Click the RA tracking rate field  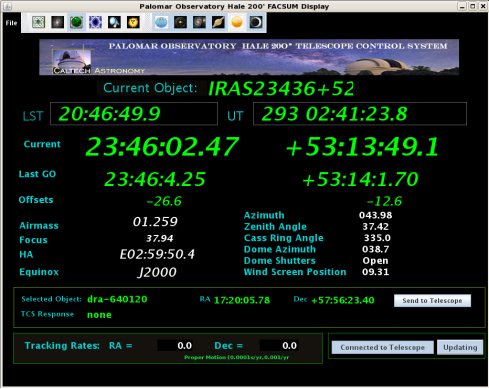pos(175,345)
